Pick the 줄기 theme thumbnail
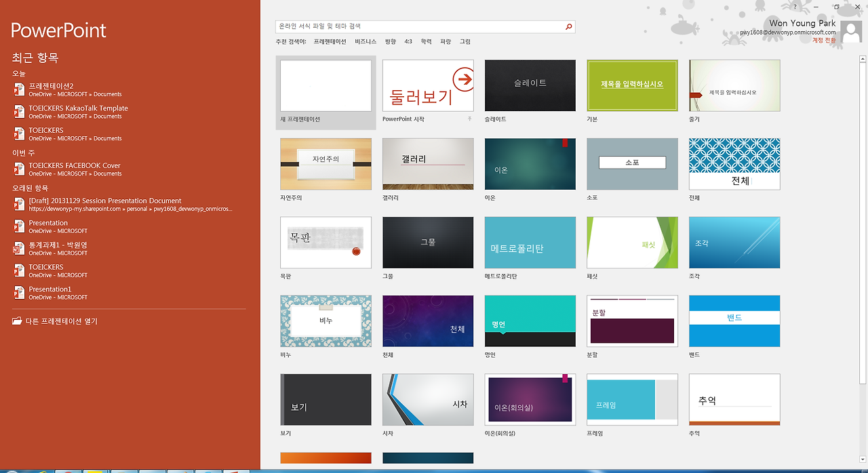The height and width of the screenshot is (473, 868). 734,85
